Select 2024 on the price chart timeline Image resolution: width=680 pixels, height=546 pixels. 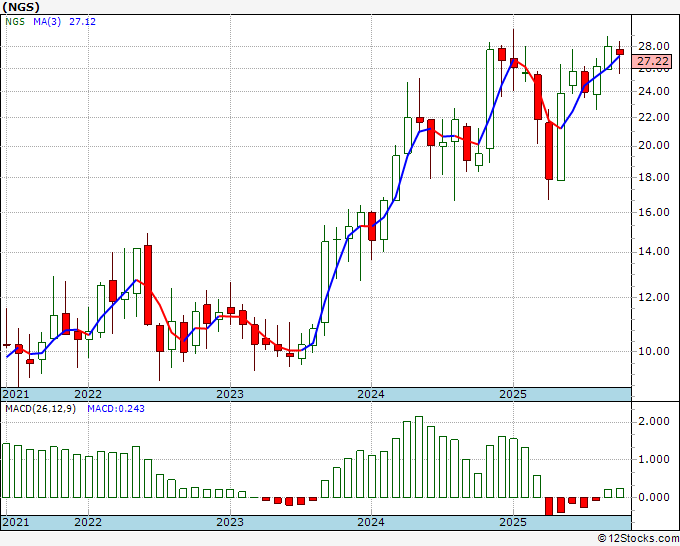(371, 394)
